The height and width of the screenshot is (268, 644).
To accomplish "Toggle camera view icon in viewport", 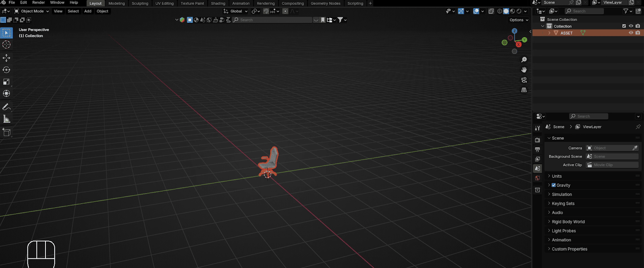I will pyautogui.click(x=524, y=80).
